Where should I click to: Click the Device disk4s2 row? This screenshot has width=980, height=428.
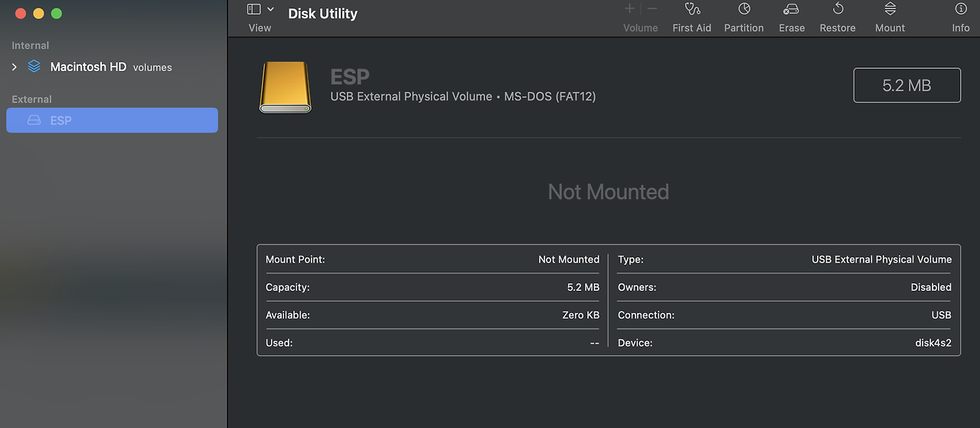click(785, 342)
